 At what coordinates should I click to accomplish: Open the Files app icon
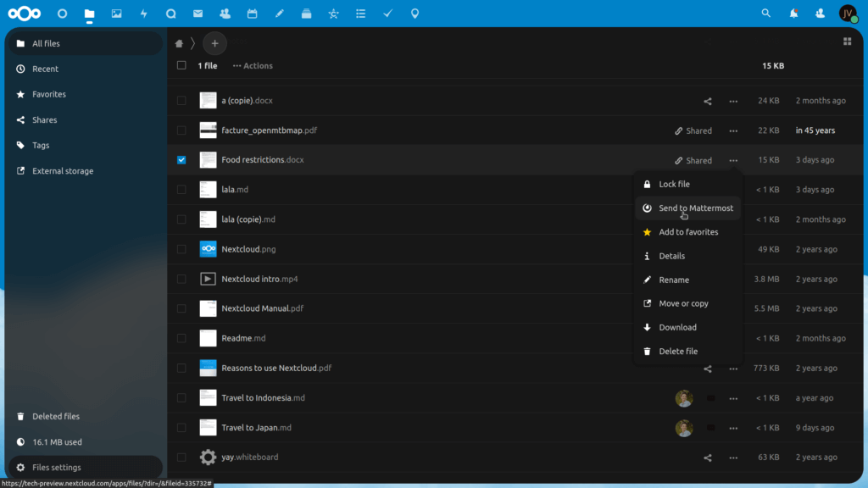[x=89, y=14]
